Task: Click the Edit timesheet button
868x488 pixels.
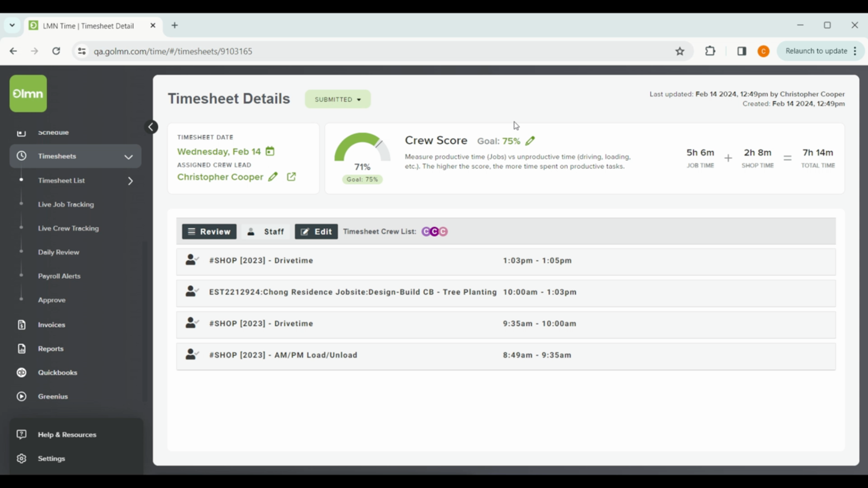Action: click(316, 231)
